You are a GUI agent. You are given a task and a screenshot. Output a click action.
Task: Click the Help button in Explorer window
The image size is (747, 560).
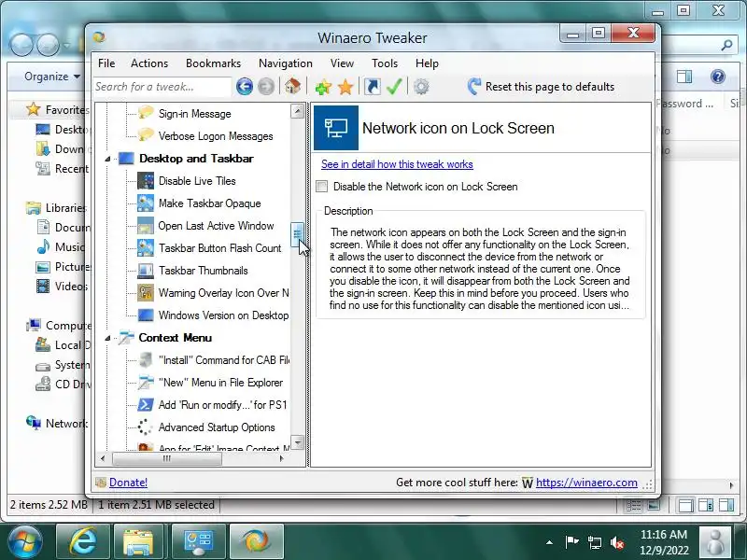click(717, 77)
